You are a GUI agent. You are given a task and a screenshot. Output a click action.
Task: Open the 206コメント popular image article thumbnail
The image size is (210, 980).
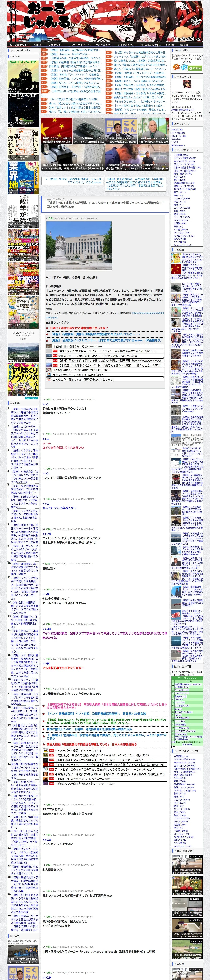pyautogui.click(x=187, y=885)
